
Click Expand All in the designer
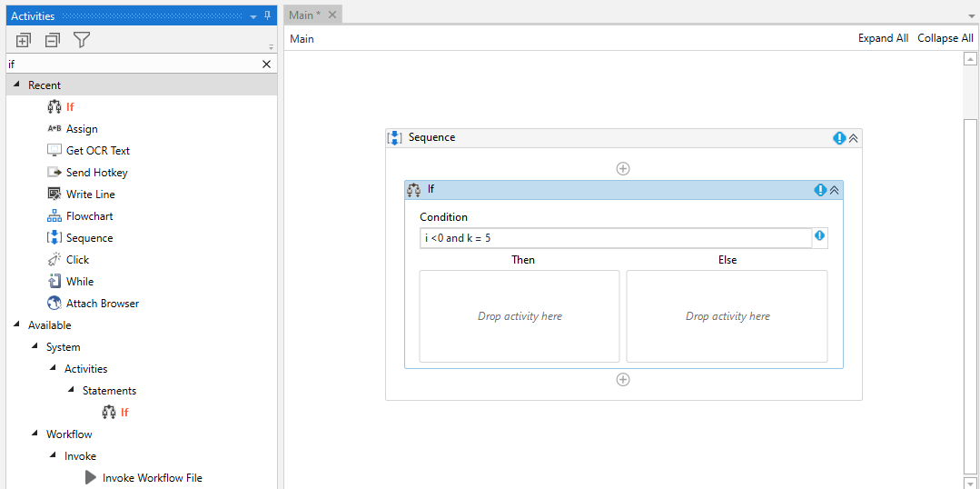[883, 38]
